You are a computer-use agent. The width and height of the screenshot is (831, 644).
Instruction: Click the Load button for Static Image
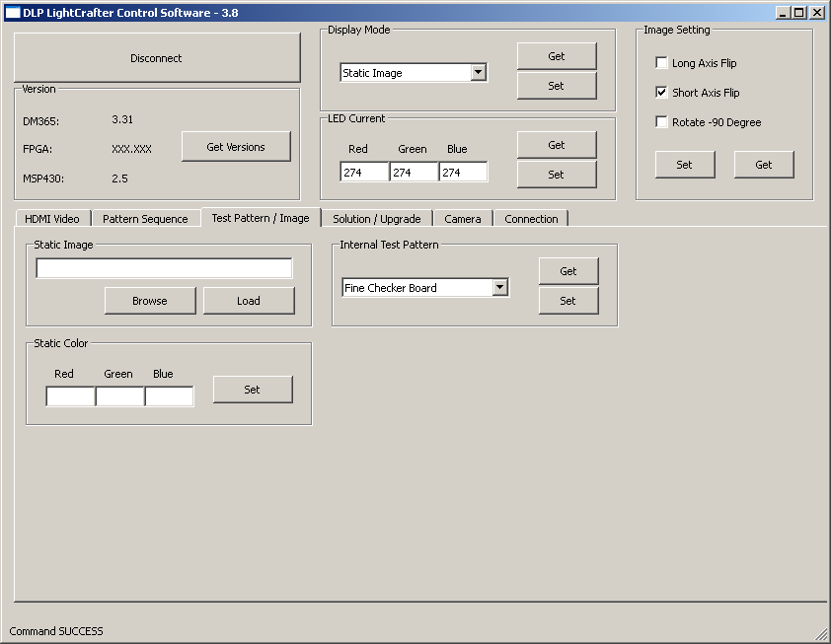249,301
